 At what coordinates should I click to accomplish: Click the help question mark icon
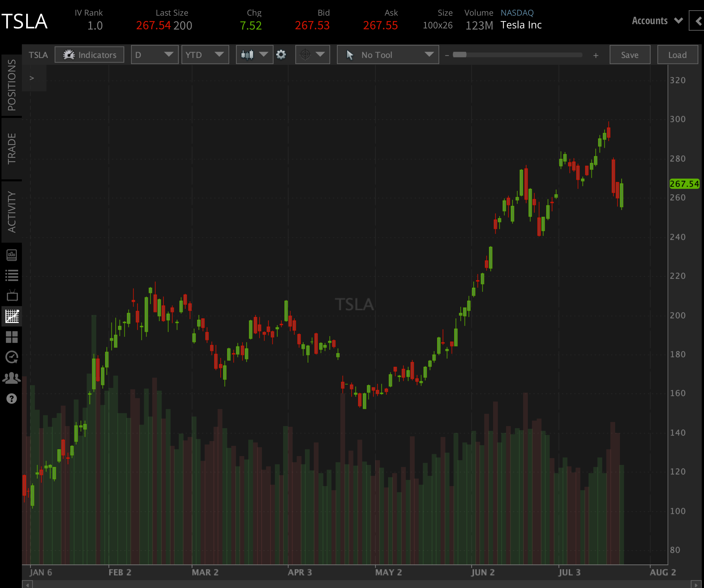(12, 399)
